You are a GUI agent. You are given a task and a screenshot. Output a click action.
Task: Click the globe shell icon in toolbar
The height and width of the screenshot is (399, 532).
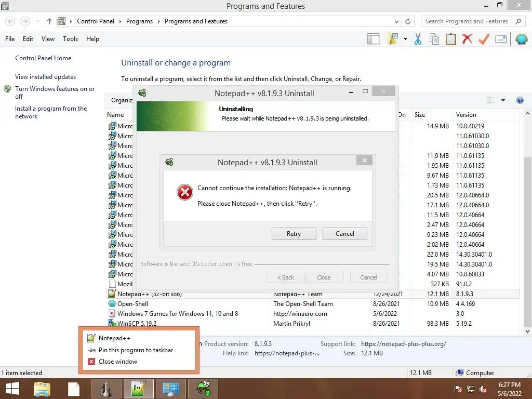click(x=522, y=39)
